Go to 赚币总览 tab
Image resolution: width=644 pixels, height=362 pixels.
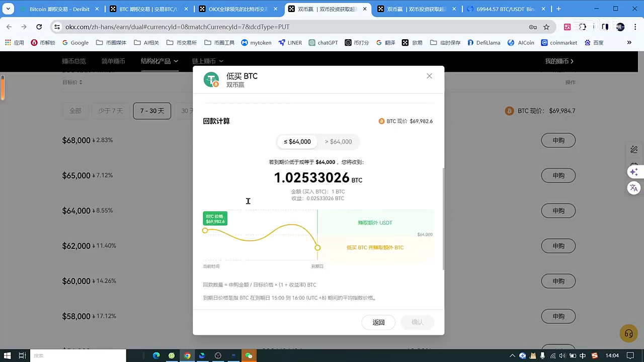pyautogui.click(x=74, y=61)
